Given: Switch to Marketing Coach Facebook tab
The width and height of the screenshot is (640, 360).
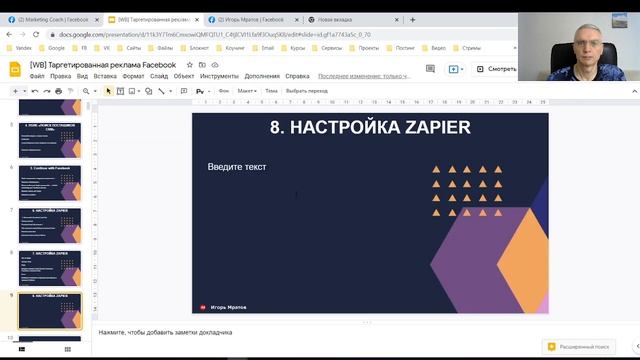Looking at the screenshot, I should pyautogui.click(x=53, y=20).
